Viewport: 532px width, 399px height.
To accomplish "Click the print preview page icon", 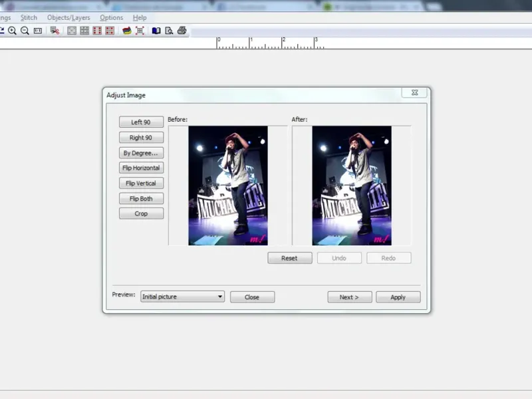I will pyautogui.click(x=169, y=31).
